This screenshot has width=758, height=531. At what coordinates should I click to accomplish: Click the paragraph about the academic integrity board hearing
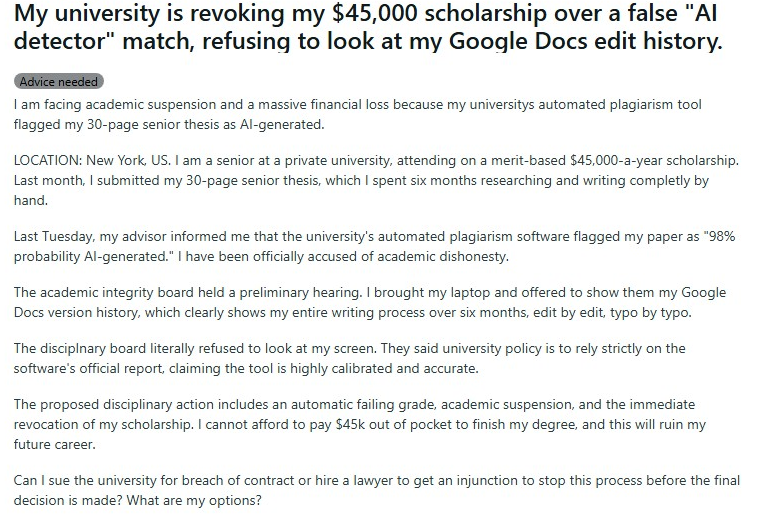coord(370,302)
